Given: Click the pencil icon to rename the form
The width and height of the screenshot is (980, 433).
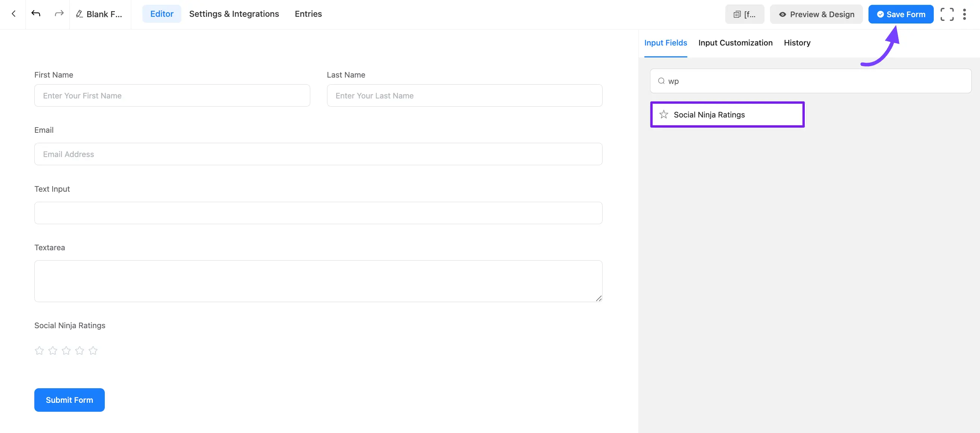Looking at the screenshot, I should [x=79, y=14].
